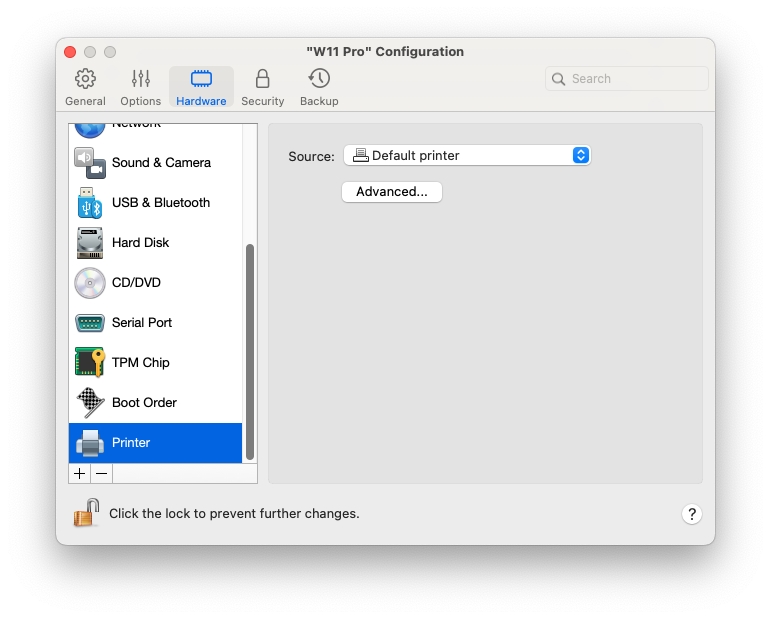Click the Printer icon in sidebar
The image size is (771, 619).
click(89, 443)
